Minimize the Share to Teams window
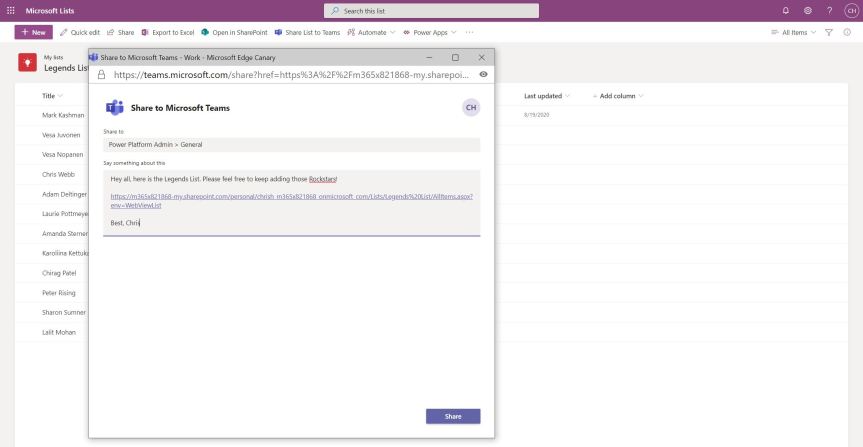The height and width of the screenshot is (447, 863). pos(429,57)
